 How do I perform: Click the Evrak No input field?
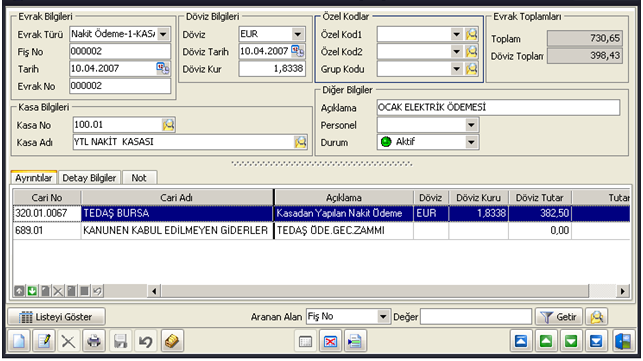120,86
